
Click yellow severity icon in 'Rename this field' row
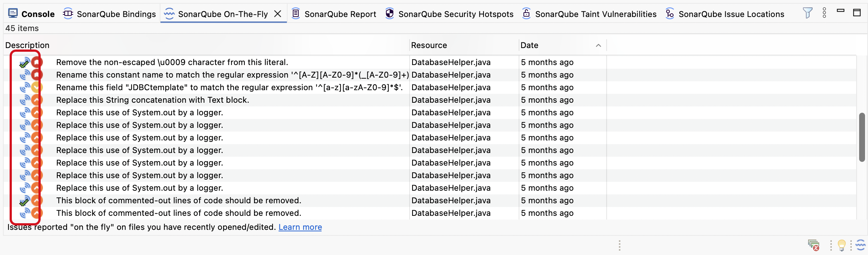(x=37, y=87)
